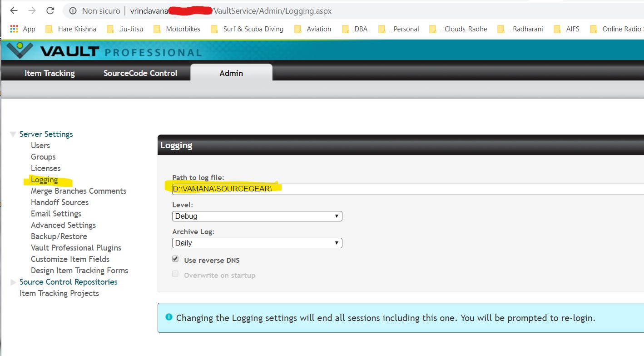Image resolution: width=644 pixels, height=356 pixels.
Task: Toggle the Use reverse DNS checkbox
Action: point(175,259)
